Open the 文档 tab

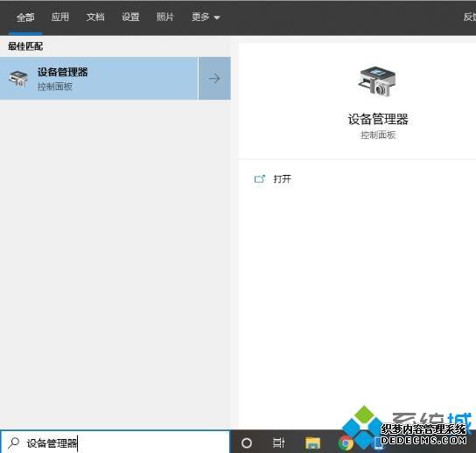tap(95, 17)
